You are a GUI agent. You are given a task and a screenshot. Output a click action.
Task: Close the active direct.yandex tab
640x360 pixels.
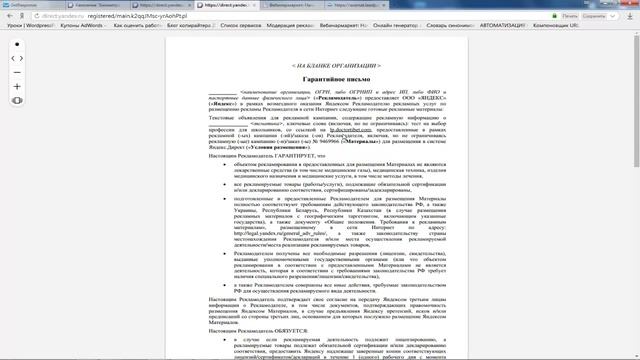coord(254,5)
